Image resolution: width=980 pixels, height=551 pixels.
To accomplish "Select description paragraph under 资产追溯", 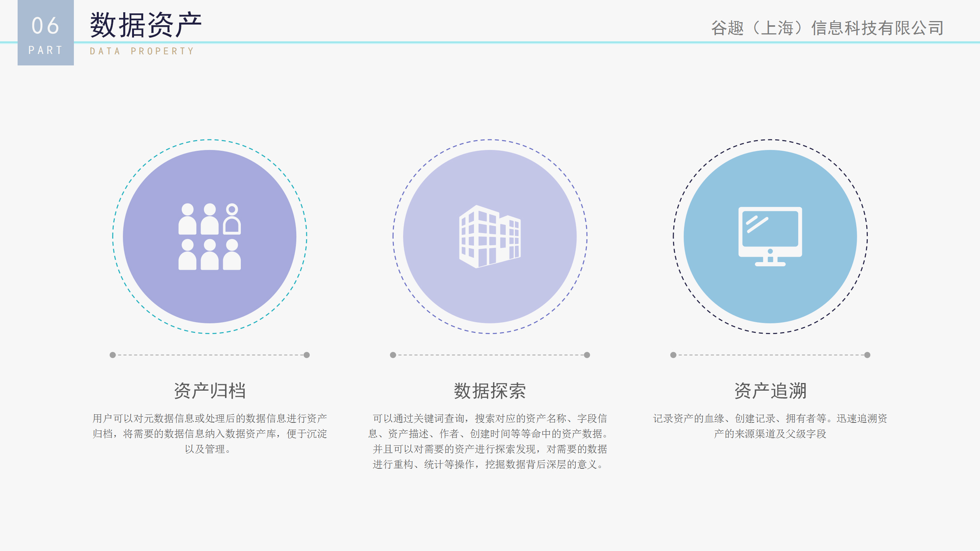I will pyautogui.click(x=770, y=426).
